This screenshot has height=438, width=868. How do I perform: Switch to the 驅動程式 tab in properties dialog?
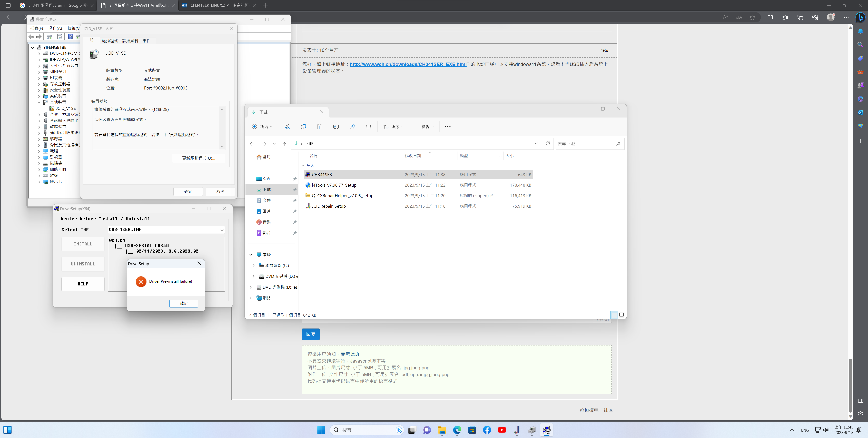point(110,41)
